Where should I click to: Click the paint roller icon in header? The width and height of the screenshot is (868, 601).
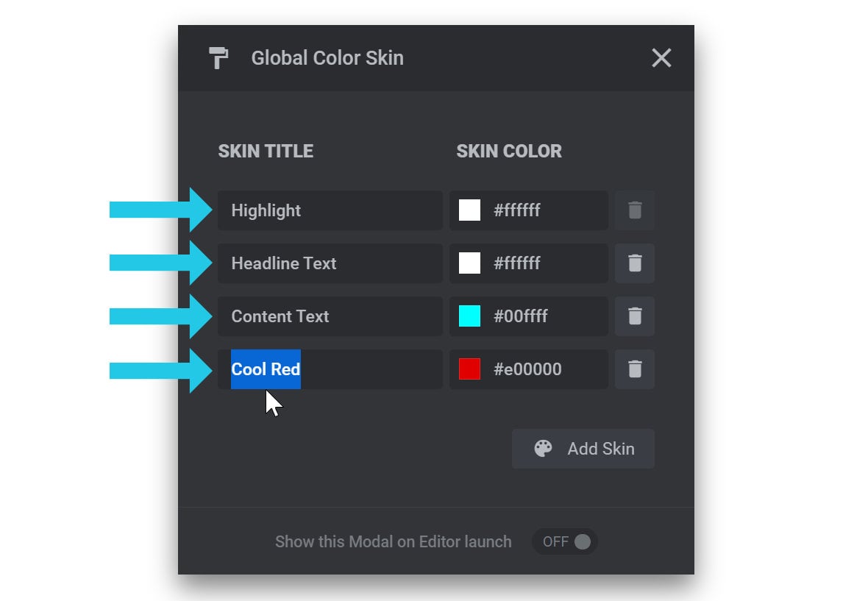218,58
